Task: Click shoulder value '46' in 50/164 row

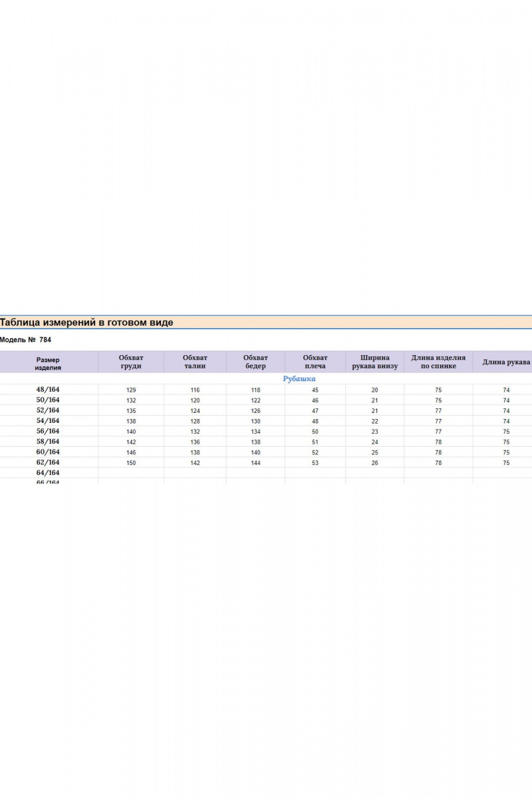Action: pos(315,400)
